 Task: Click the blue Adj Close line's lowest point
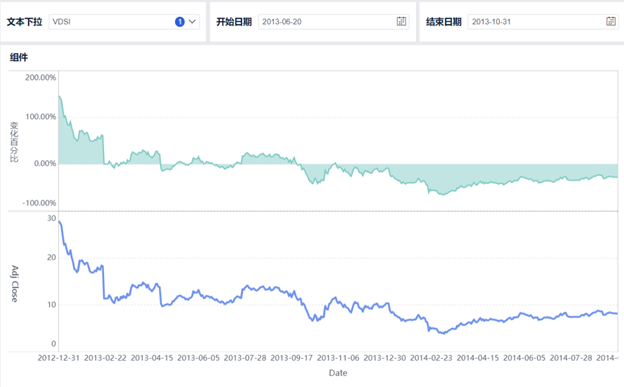443,333
